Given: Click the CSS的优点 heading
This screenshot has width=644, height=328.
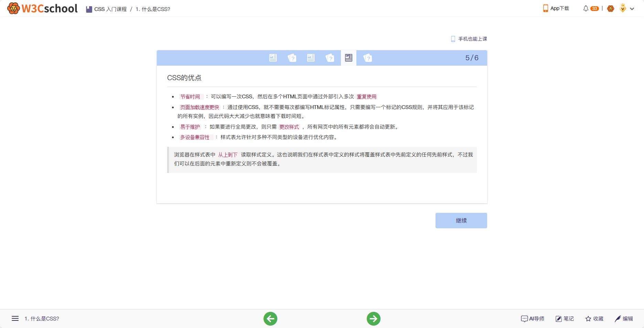Looking at the screenshot, I should click(184, 78).
